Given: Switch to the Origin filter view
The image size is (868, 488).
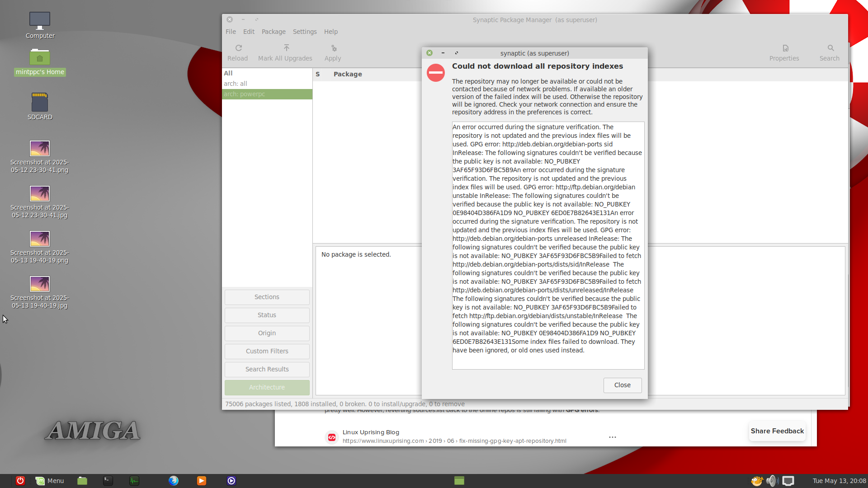Looking at the screenshot, I should click(x=267, y=333).
